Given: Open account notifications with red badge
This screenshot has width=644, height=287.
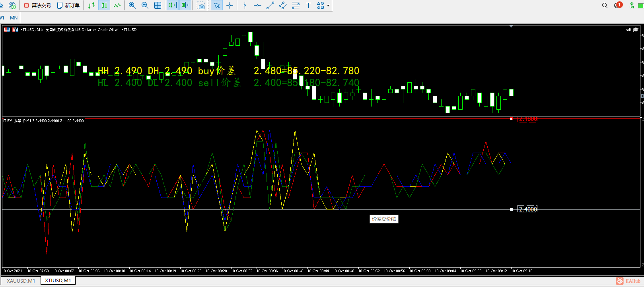Looking at the screenshot, I should click(x=618, y=5).
